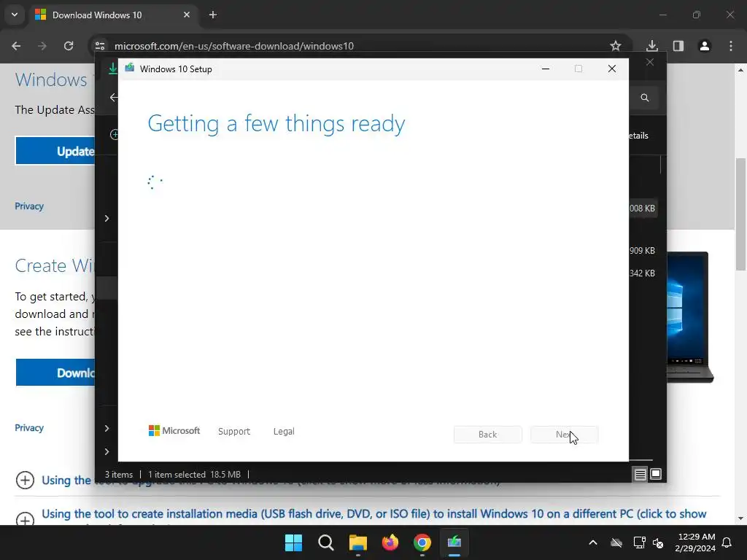Open the upper Privacy link
The image size is (747, 560).
(x=29, y=206)
